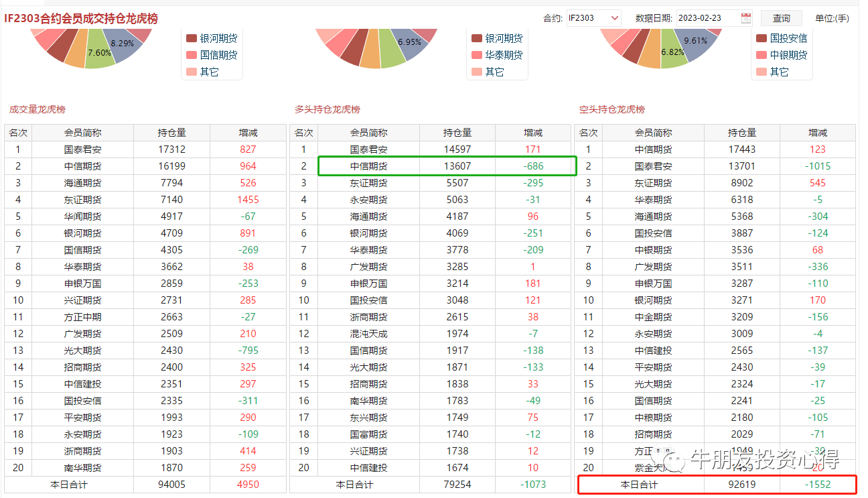Click the 成交量龙虎榜 section heading
This screenshot has width=868, height=498.
[38, 109]
